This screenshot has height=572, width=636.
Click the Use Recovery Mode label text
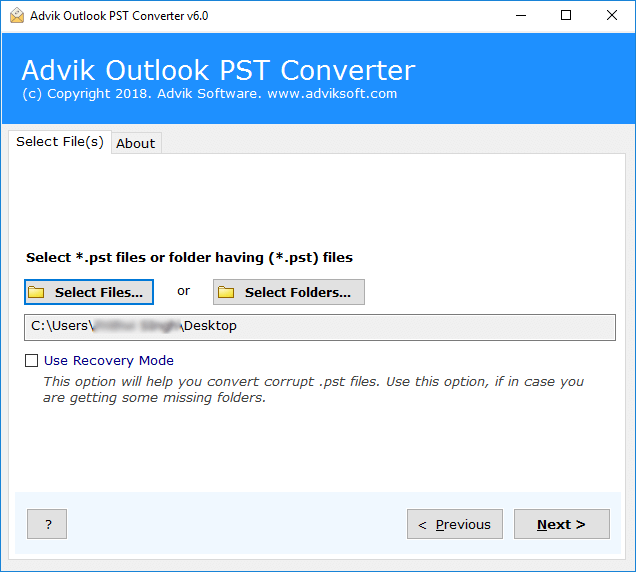click(109, 360)
